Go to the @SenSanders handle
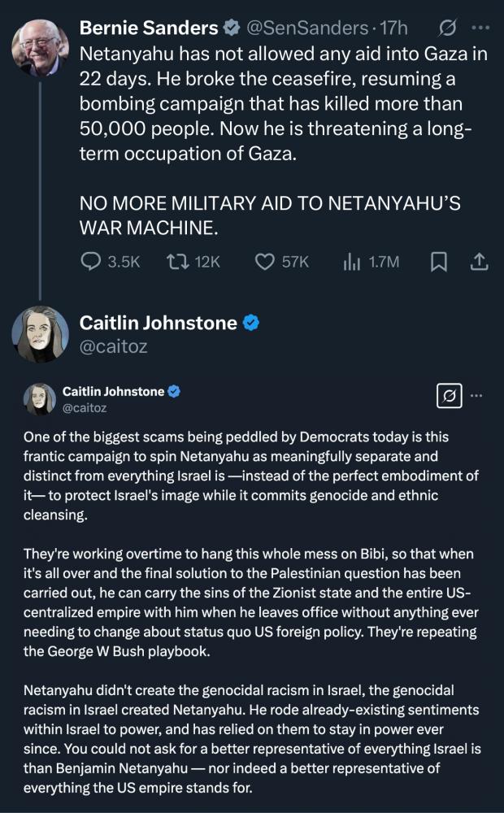The height and width of the screenshot is (813, 504). [308, 28]
